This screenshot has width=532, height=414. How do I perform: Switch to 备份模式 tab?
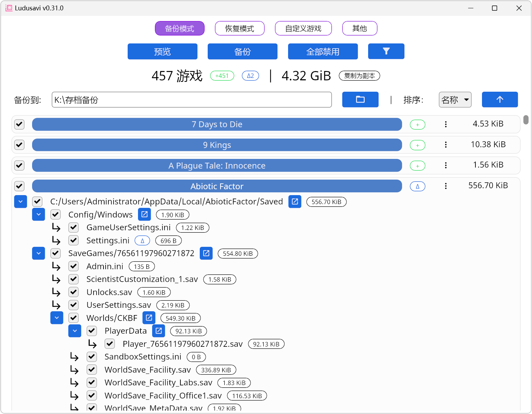pyautogui.click(x=180, y=28)
